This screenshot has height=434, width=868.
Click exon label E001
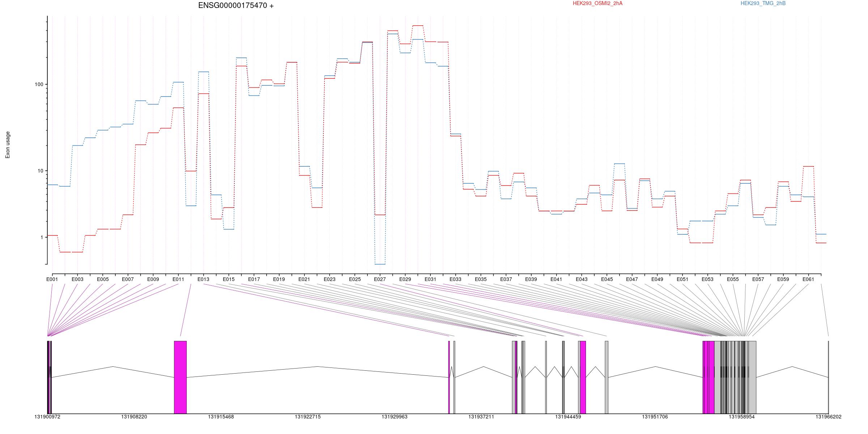pos(52,279)
